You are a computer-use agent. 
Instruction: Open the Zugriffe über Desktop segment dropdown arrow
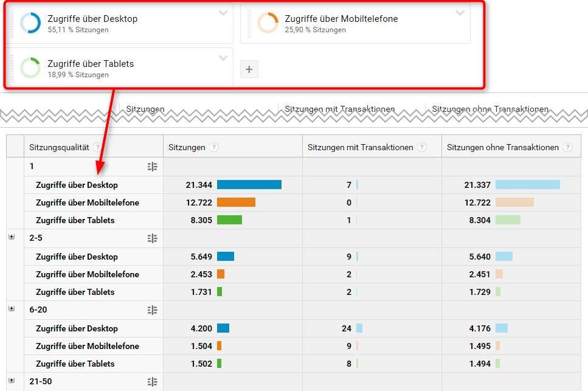[223, 13]
